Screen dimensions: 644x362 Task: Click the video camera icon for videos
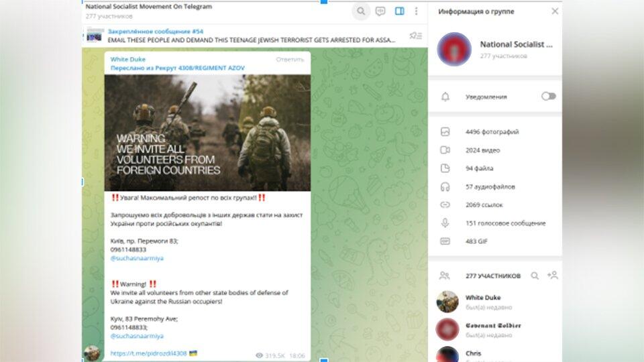coord(445,150)
